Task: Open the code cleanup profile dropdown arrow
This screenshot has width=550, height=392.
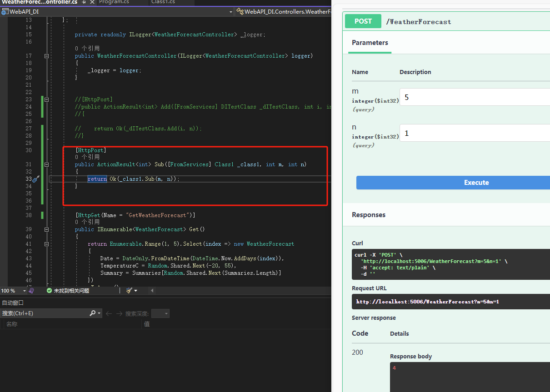Action: pos(135,291)
